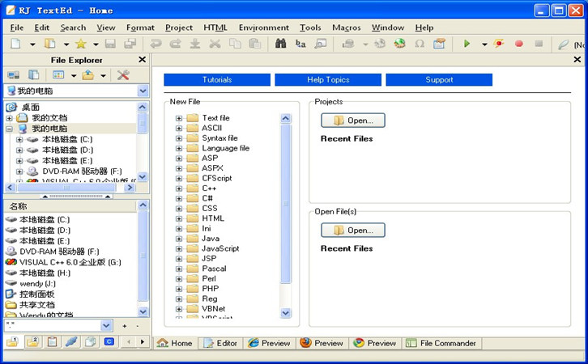Click the Tutorials button

coord(216,80)
